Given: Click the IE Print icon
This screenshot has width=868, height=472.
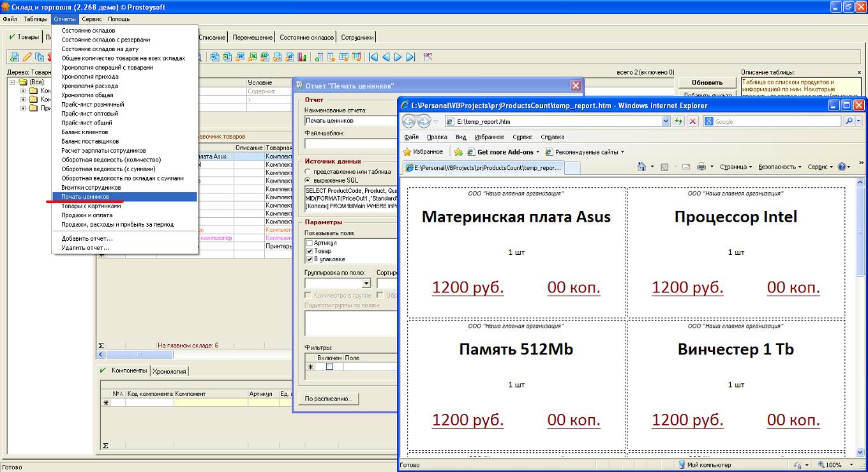Looking at the screenshot, I should pyautogui.click(x=701, y=167).
